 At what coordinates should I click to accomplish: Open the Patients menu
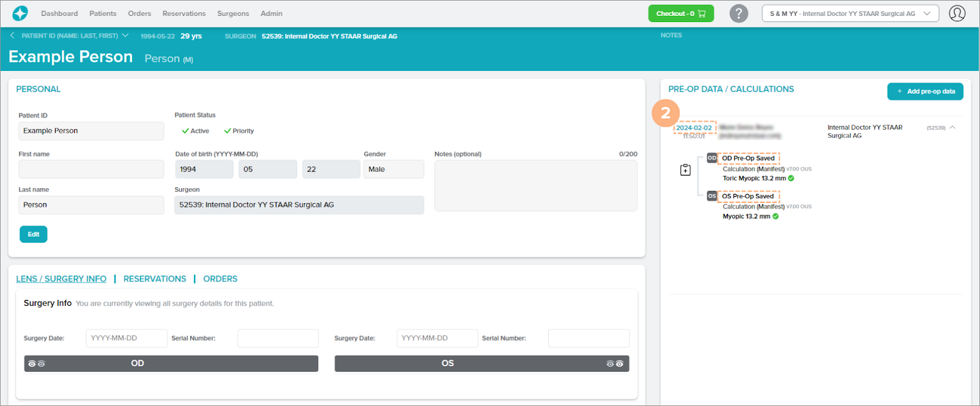point(103,13)
